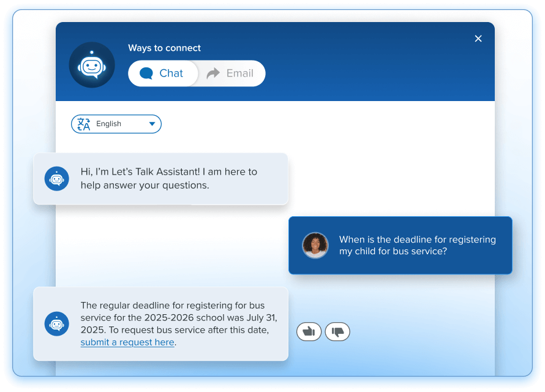Close the chat widget with the X
Viewport: 545px width, 392px height.
click(x=478, y=39)
